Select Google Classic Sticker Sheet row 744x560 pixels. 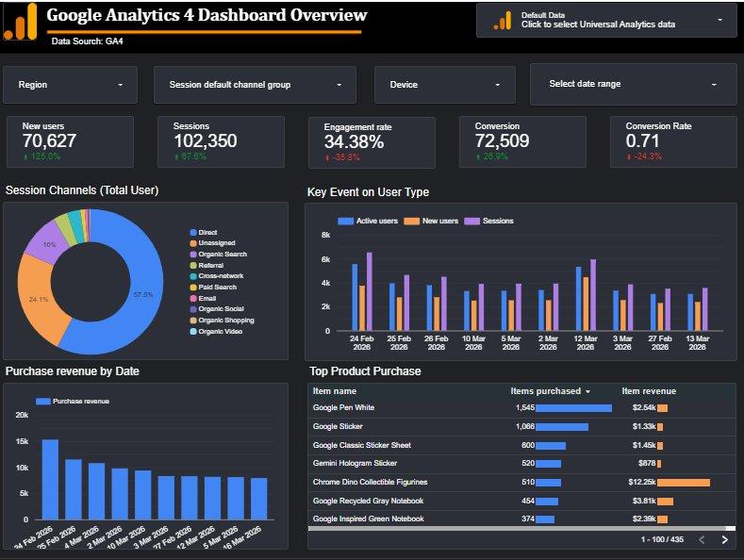coord(522,445)
